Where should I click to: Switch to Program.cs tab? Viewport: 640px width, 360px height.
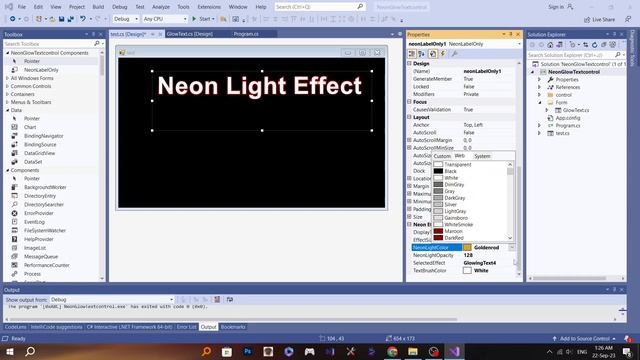[246, 34]
